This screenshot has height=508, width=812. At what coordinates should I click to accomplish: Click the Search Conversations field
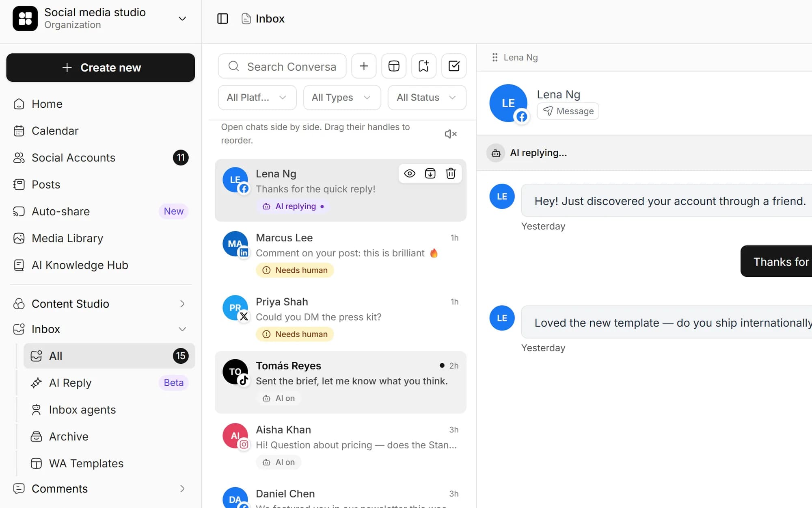[282, 66]
